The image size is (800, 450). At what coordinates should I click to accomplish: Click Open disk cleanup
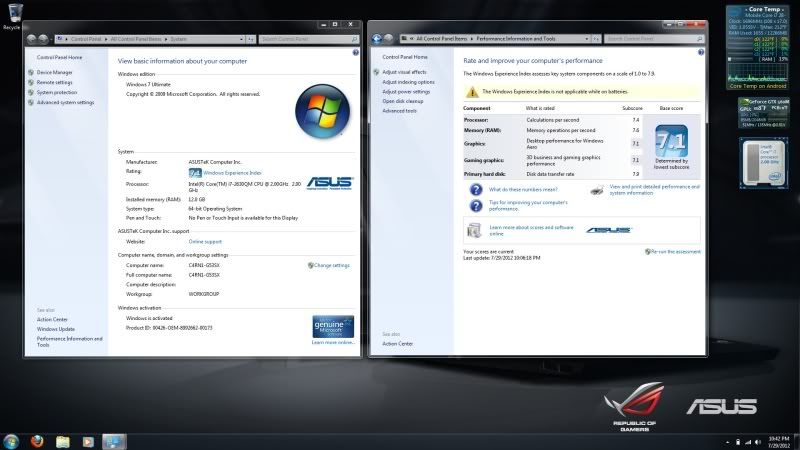click(403, 102)
